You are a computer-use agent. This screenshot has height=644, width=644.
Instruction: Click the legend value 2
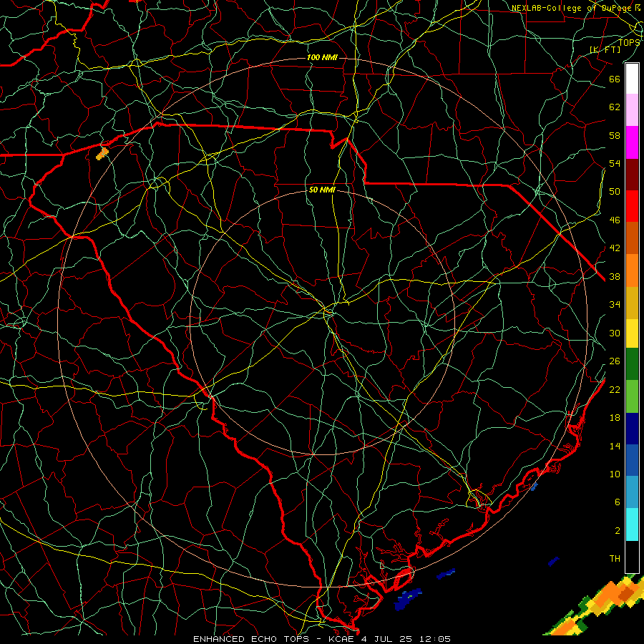617,531
